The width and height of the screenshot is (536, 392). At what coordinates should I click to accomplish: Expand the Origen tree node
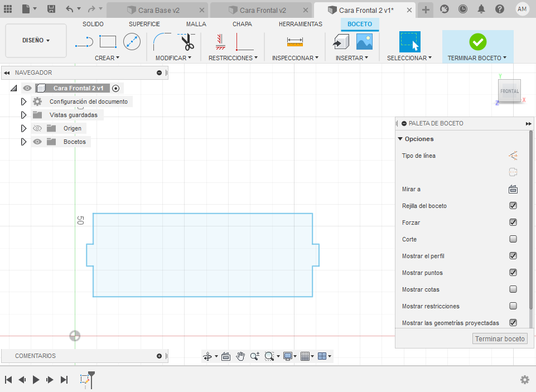(x=23, y=128)
